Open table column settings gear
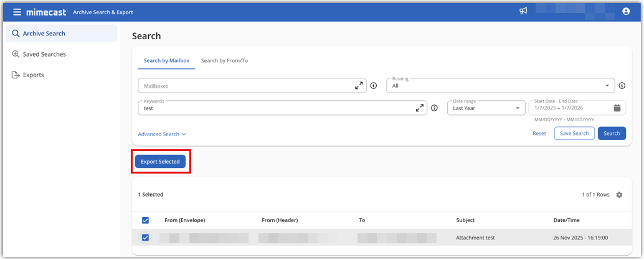The height and width of the screenshot is (260, 644). click(x=618, y=195)
